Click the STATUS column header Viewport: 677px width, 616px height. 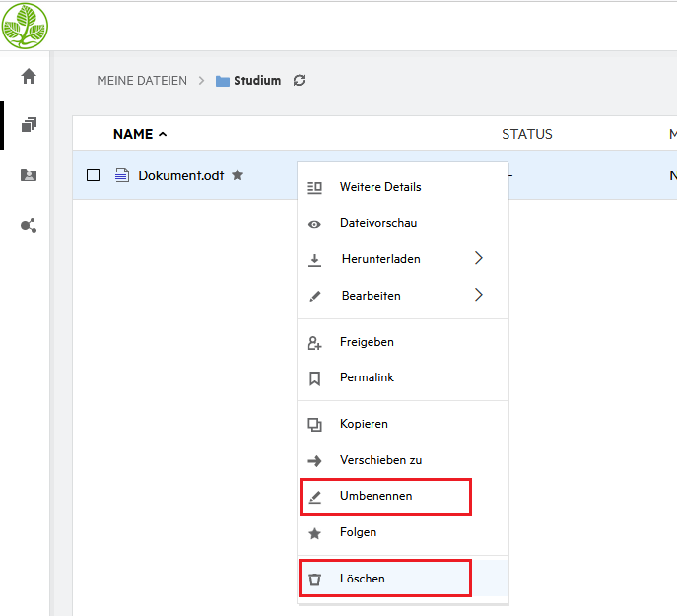(527, 134)
